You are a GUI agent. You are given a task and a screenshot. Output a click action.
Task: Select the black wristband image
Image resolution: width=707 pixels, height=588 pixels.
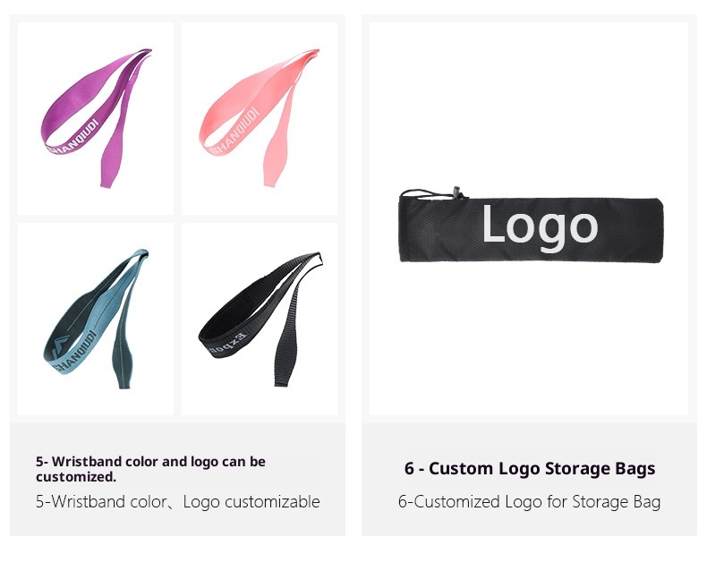260,319
